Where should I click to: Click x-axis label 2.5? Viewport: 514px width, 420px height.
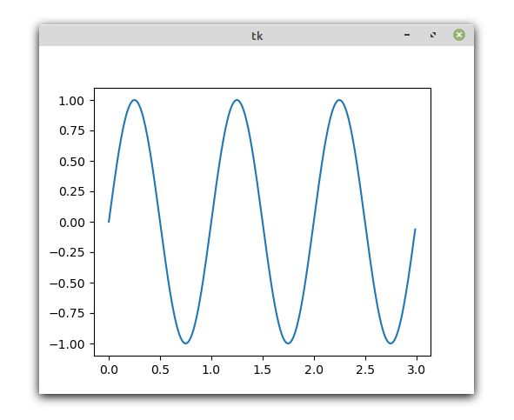pos(365,370)
